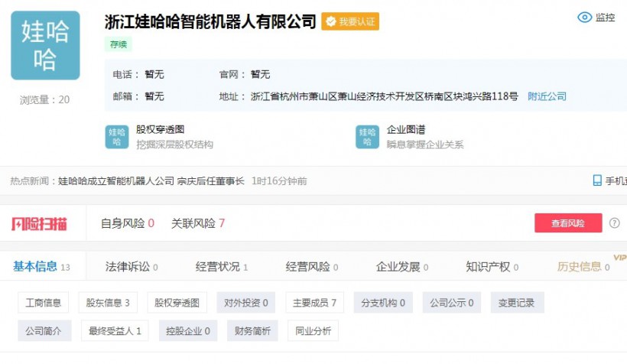Viewport: 627px width, 364px height.
Task: Switch to the 法律诉讼 tab
Action: pos(132,266)
